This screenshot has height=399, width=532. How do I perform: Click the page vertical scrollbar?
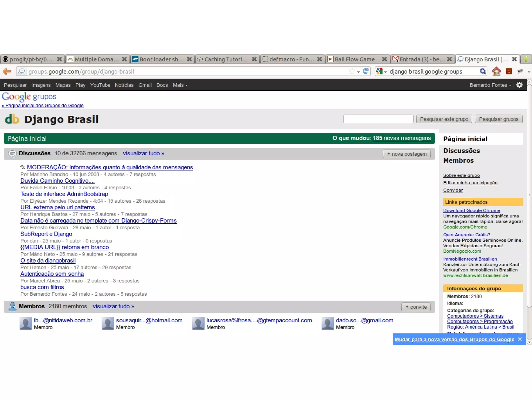529,195
